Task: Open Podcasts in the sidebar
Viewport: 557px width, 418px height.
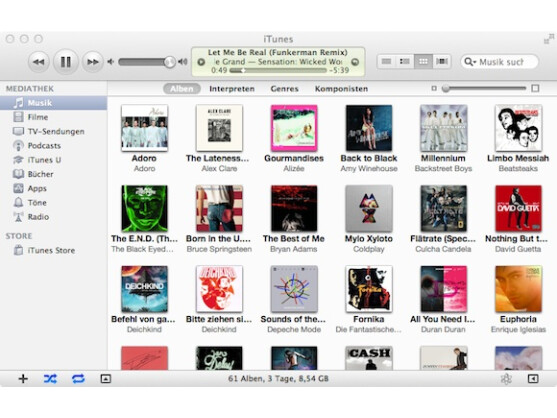Action: coord(53,146)
